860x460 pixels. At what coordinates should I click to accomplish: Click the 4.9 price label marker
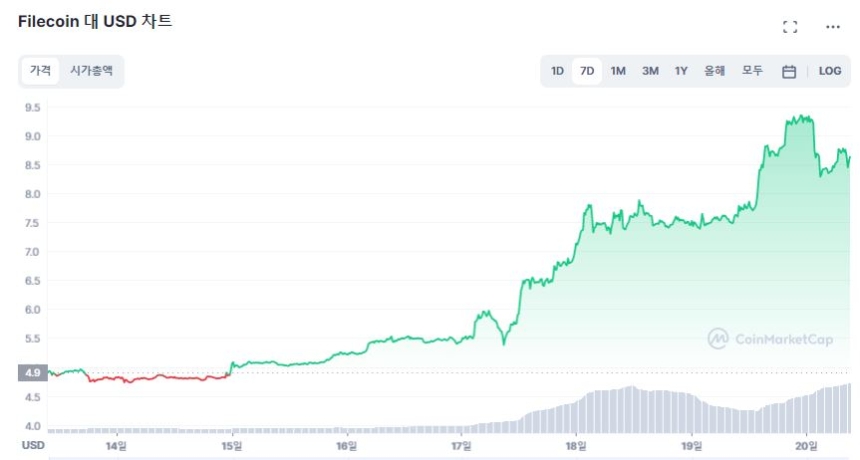click(x=32, y=373)
